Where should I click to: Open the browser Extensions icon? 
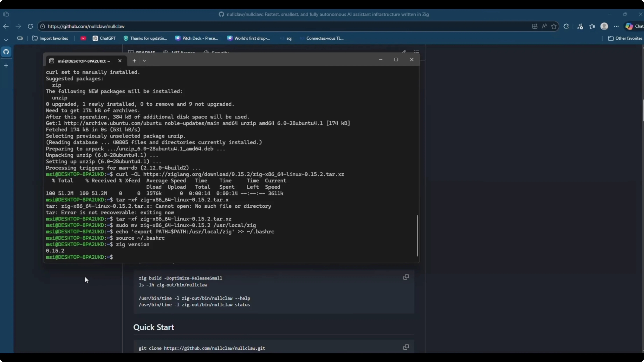[566, 26]
